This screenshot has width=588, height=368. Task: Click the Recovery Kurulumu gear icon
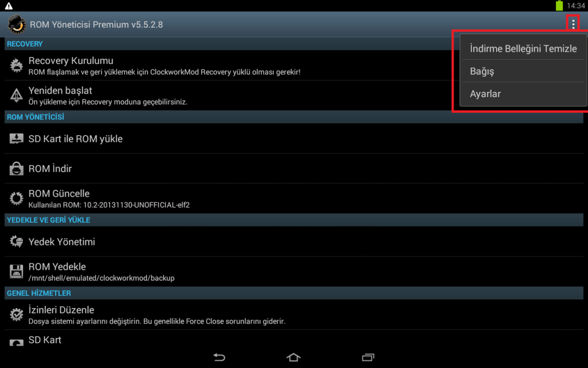(16, 66)
